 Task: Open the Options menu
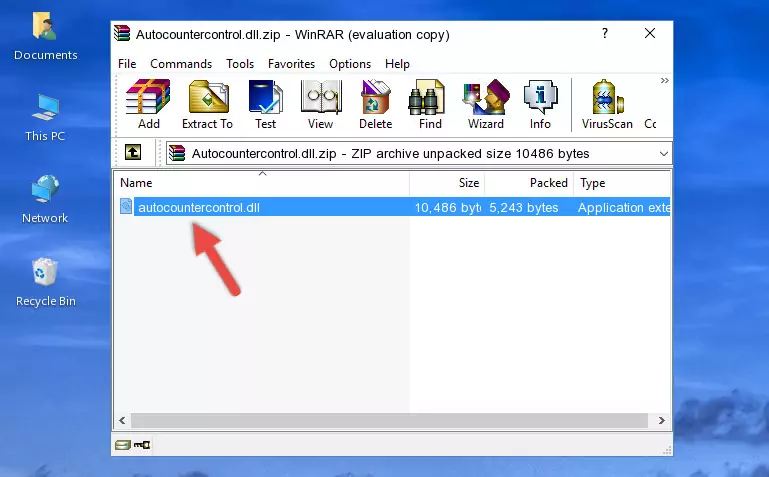point(350,64)
